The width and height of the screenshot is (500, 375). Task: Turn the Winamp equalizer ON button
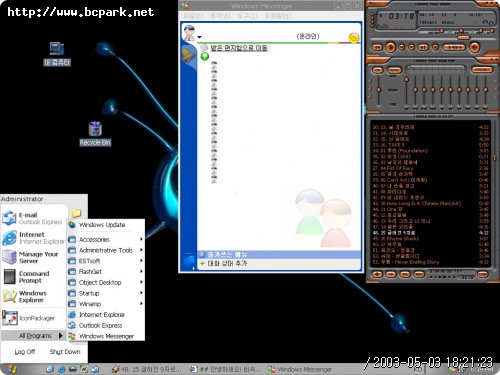tap(377, 70)
